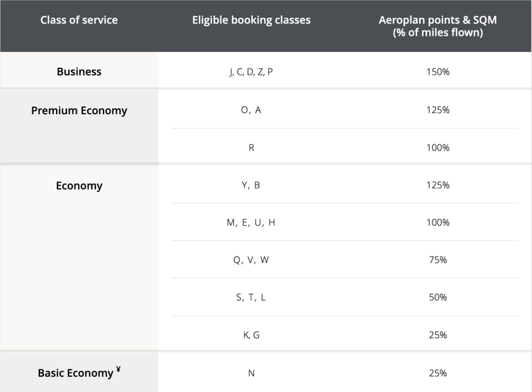
Task: Click the J, C, D, Z, P booking classes
Action: click(x=251, y=72)
